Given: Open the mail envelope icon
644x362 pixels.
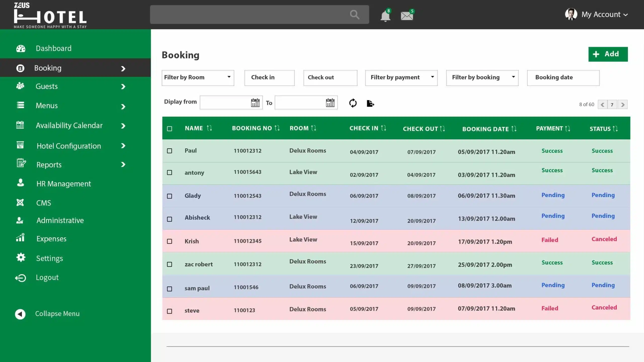Looking at the screenshot, I should point(407,16).
